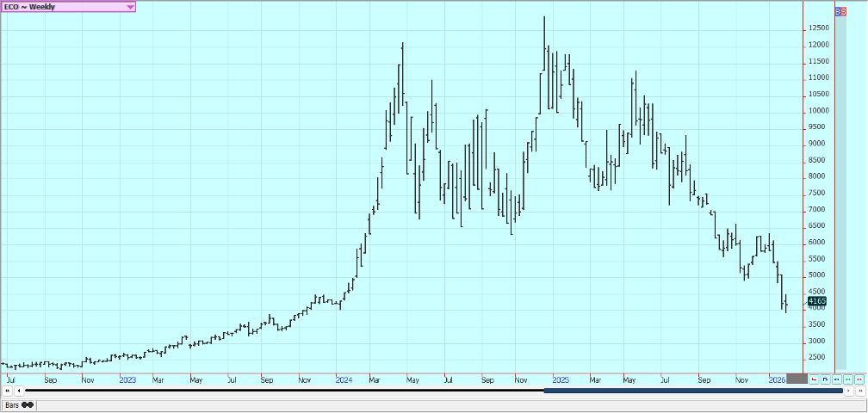Click the blue bracket scale icon
This screenshot has width=868, height=413.
825,379
